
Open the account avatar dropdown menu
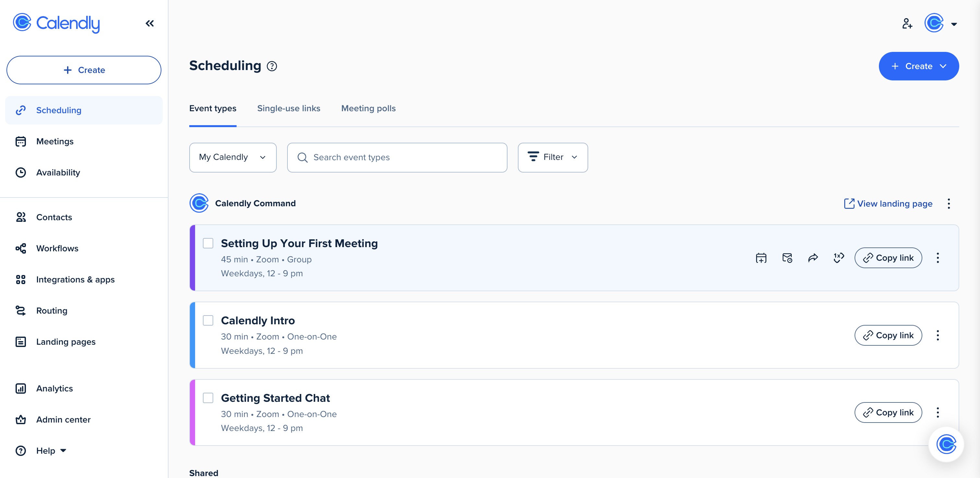(940, 24)
